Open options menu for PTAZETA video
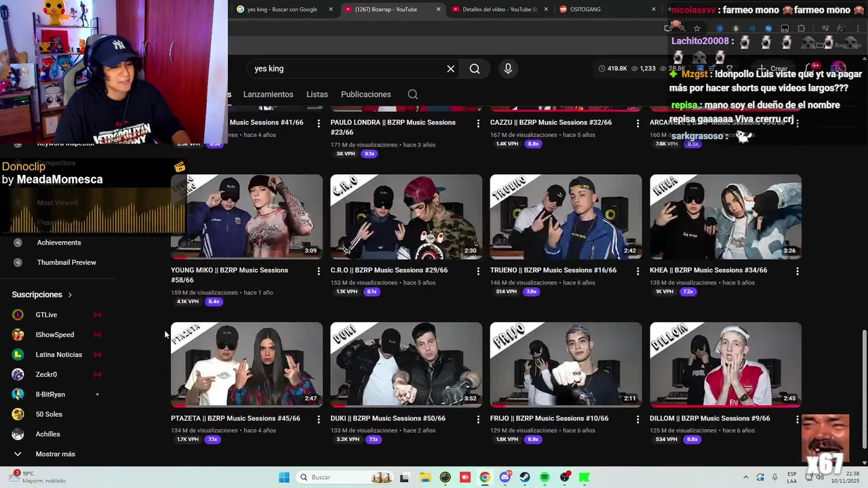868x488 pixels. click(x=319, y=420)
